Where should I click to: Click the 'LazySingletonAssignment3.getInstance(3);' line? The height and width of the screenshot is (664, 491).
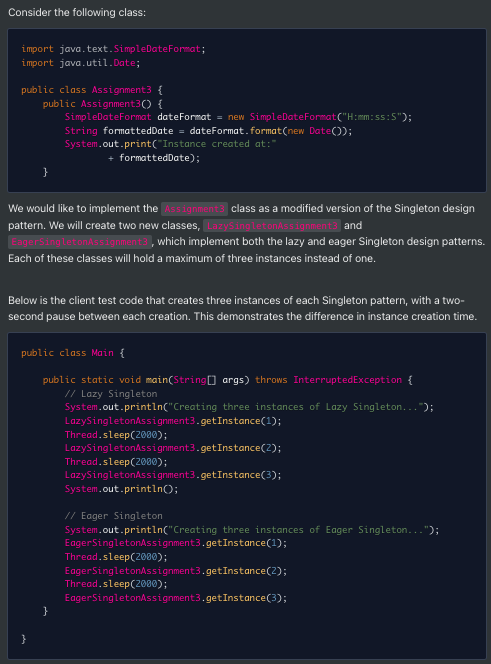pyautogui.click(x=173, y=475)
